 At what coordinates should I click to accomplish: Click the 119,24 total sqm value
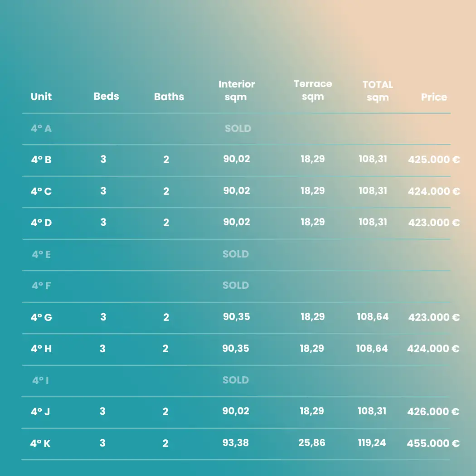pos(372,443)
